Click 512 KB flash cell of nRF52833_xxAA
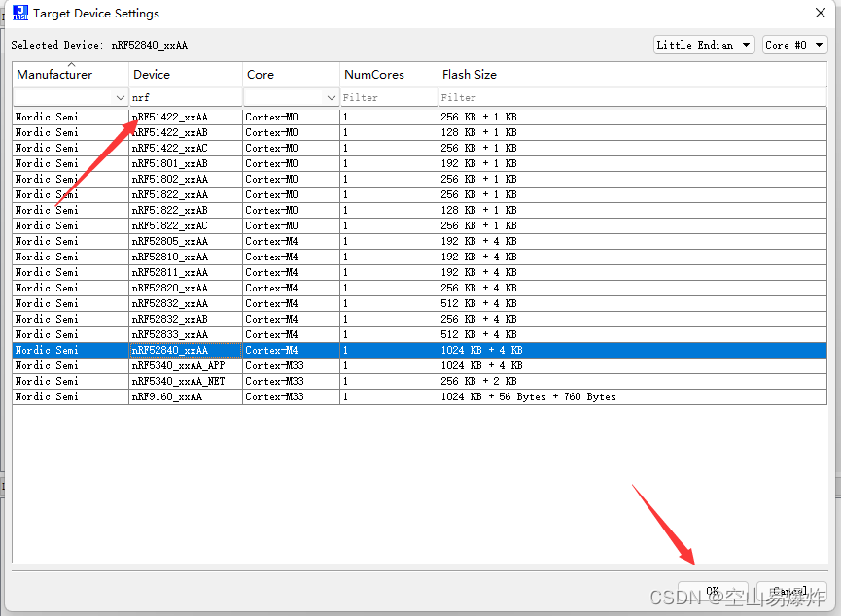Image resolution: width=841 pixels, height=616 pixels. pos(632,334)
